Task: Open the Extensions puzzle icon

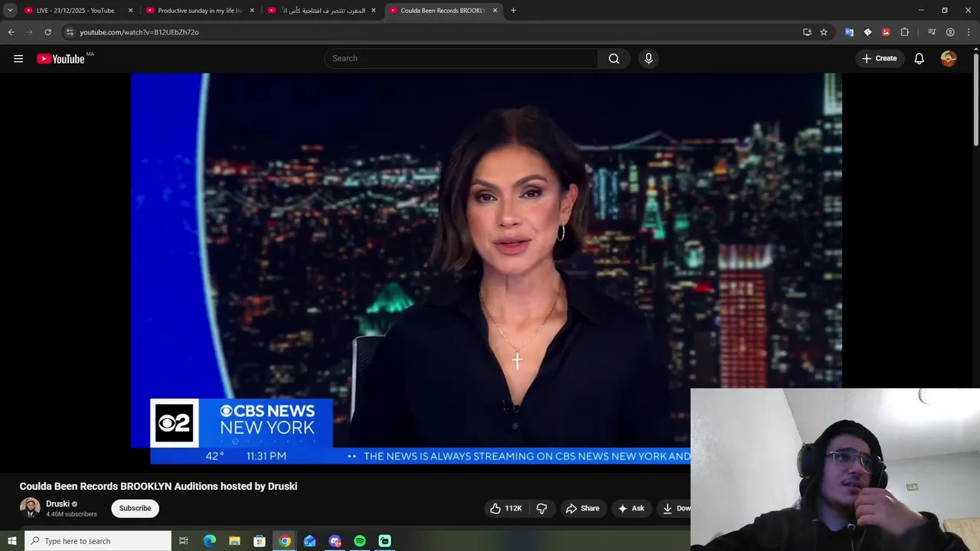Action: (x=905, y=32)
